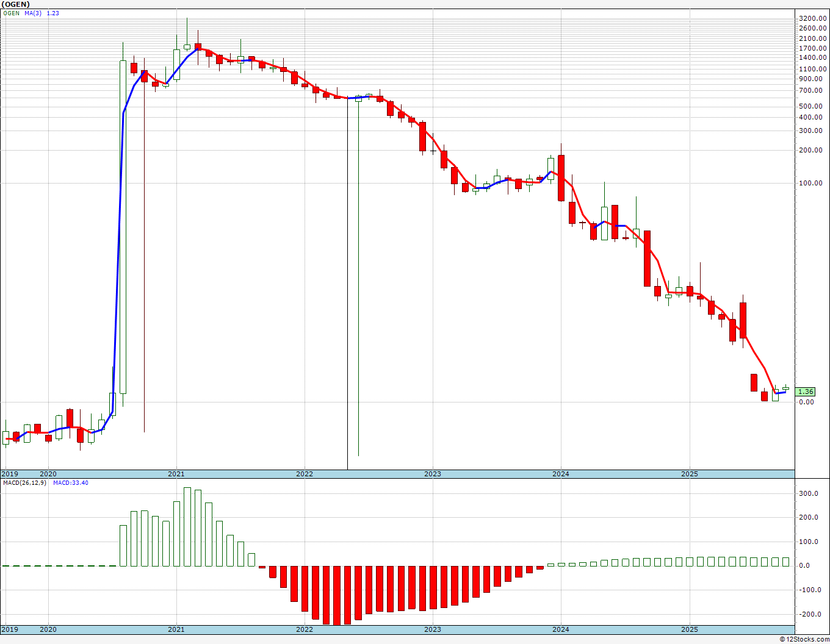830x644 pixels.
Task: Click "2025" on the price chart time axis
Action: 690,474
